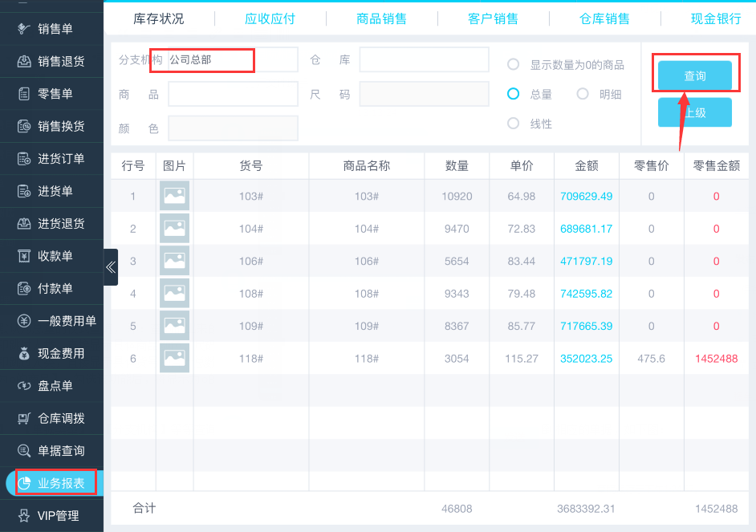The height and width of the screenshot is (532, 756).
Task: Open 单据查询 search icon
Action: [24, 451]
